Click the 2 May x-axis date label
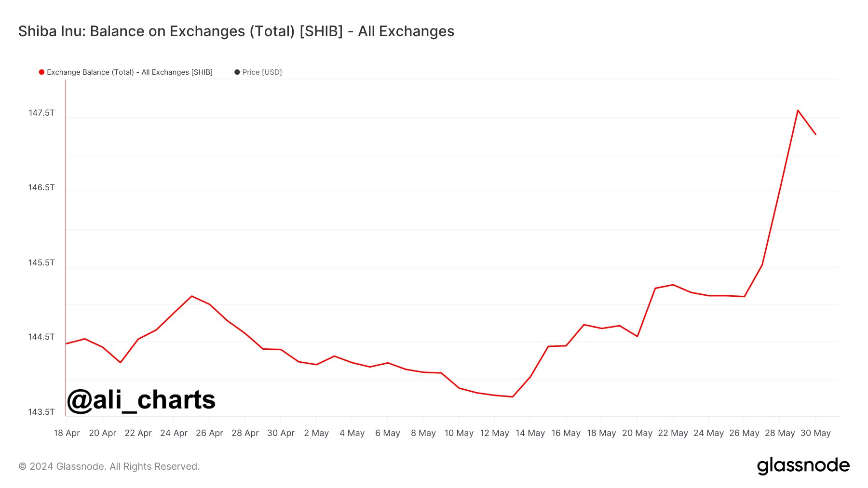 [316, 433]
